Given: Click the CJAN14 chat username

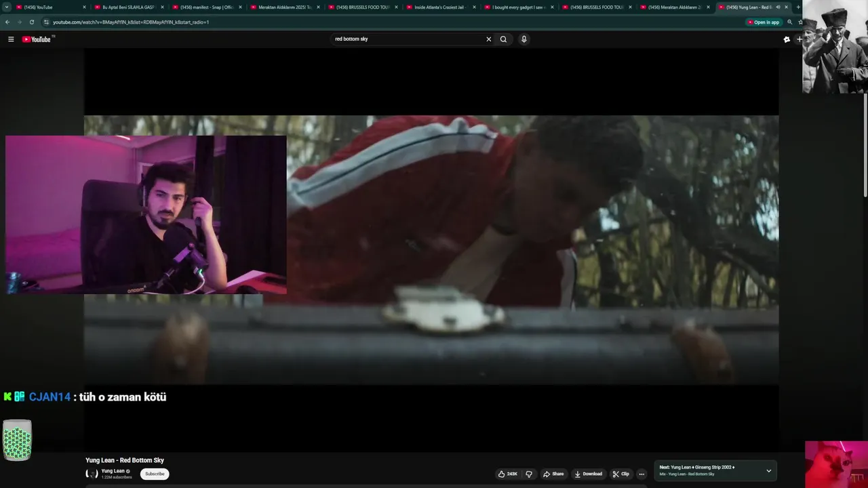Looking at the screenshot, I should tap(50, 397).
